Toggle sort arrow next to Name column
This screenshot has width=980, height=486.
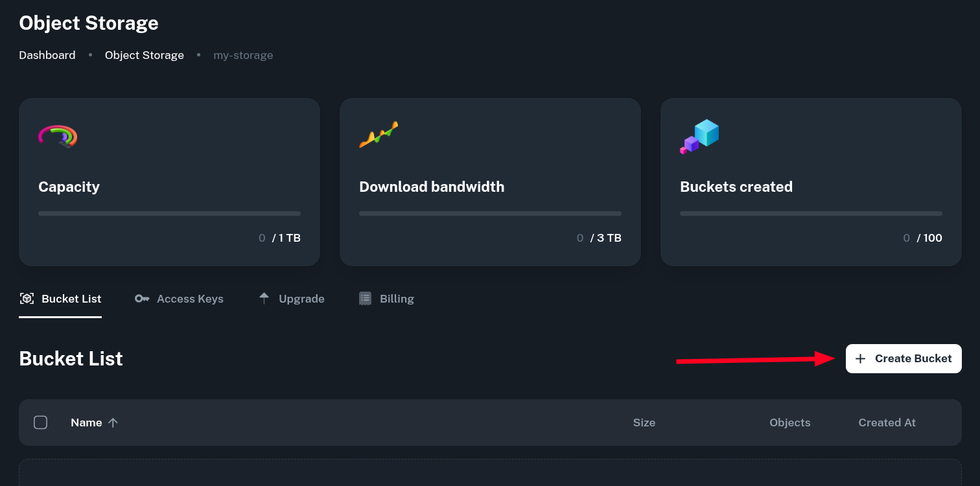click(x=113, y=422)
